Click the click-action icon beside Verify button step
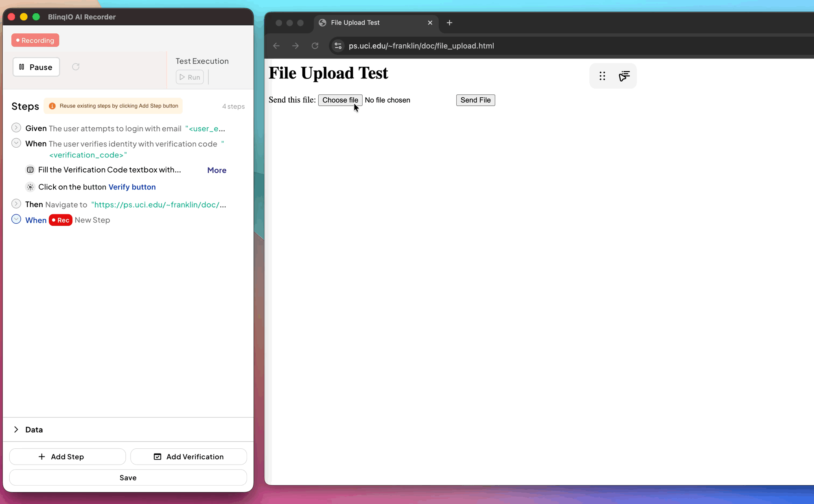Viewport: 814px width, 504px height. coord(30,187)
